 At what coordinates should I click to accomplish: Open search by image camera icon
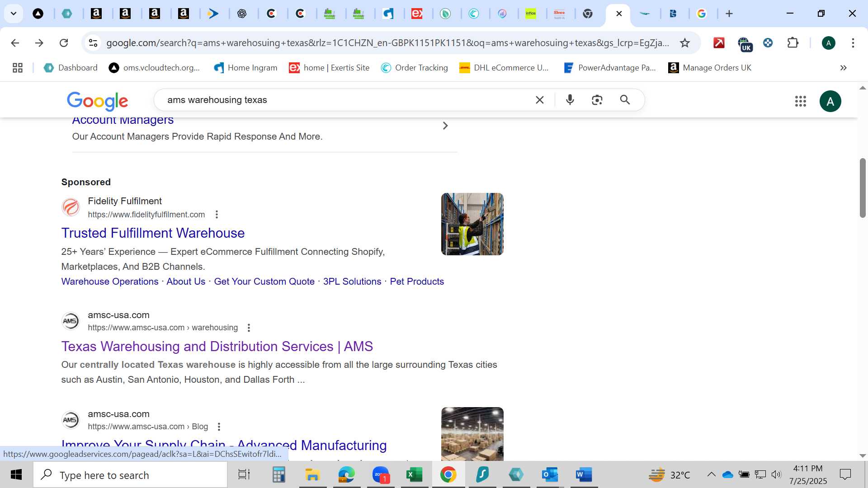(x=597, y=100)
